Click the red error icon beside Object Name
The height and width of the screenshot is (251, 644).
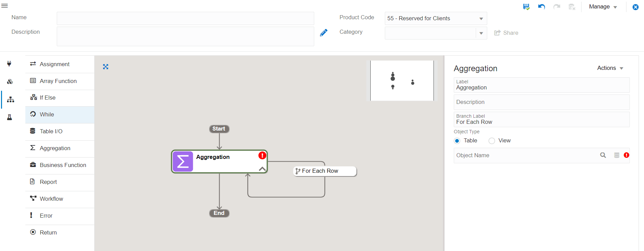pos(626,155)
